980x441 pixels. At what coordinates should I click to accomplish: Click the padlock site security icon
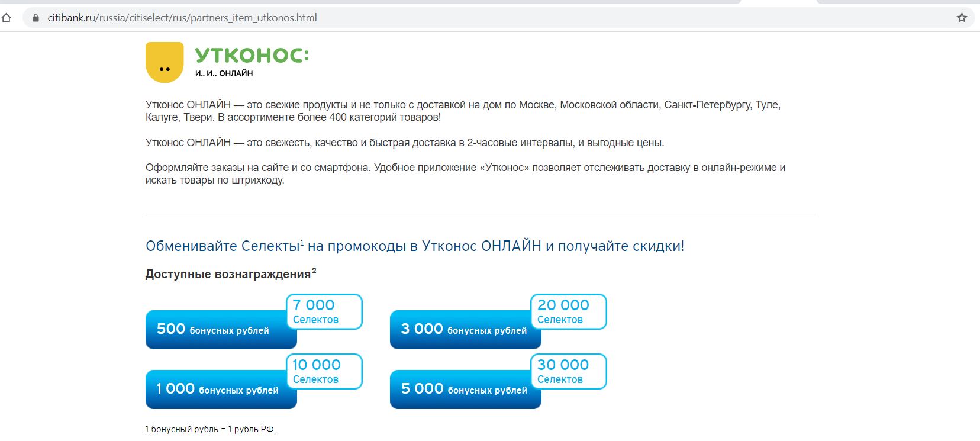click(36, 18)
